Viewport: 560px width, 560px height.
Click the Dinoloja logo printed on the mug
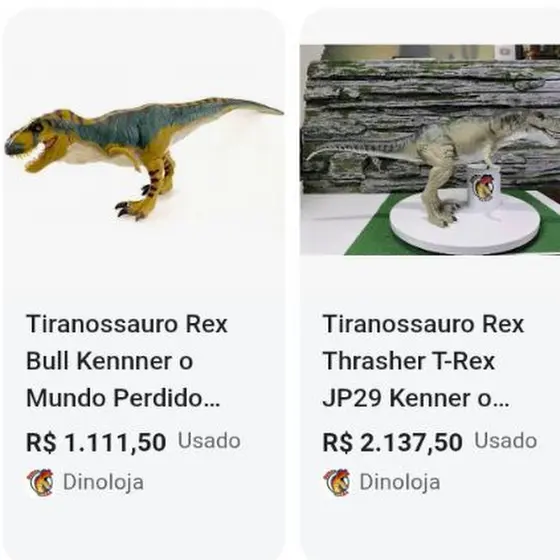pyautogui.click(x=482, y=187)
